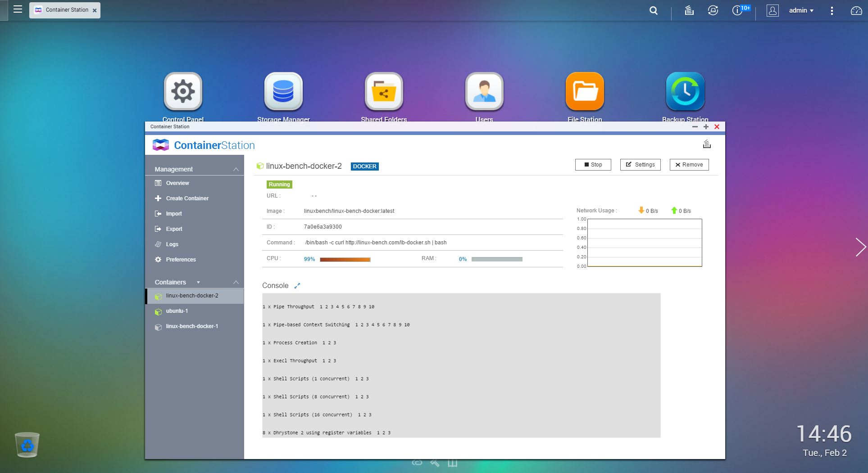
Task: Open Preferences in the Management sidebar
Action: tap(181, 260)
